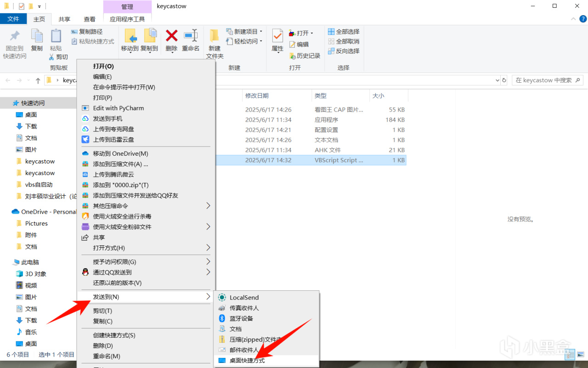Collapse the ribbon with the chevron

point(572,19)
